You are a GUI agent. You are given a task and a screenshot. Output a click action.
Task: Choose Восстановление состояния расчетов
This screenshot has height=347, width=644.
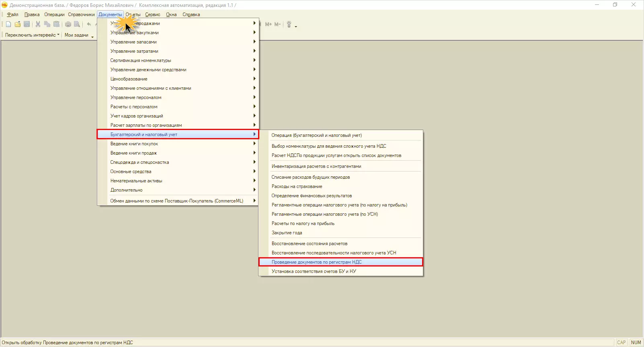pyautogui.click(x=341, y=244)
